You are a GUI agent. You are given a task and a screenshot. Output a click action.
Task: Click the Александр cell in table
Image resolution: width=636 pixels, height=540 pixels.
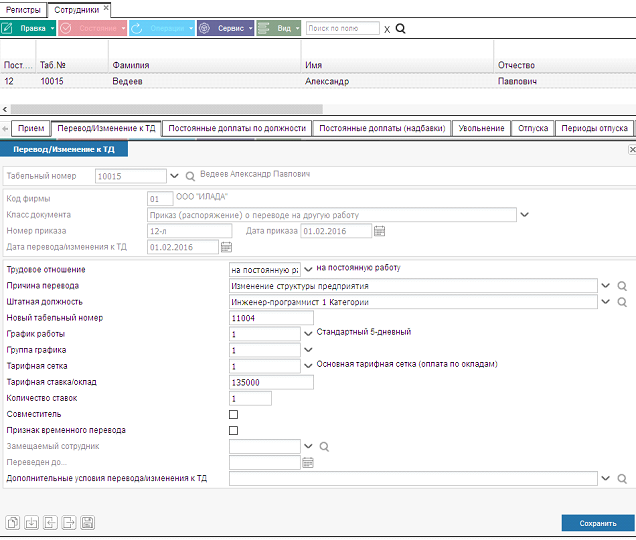(327, 81)
